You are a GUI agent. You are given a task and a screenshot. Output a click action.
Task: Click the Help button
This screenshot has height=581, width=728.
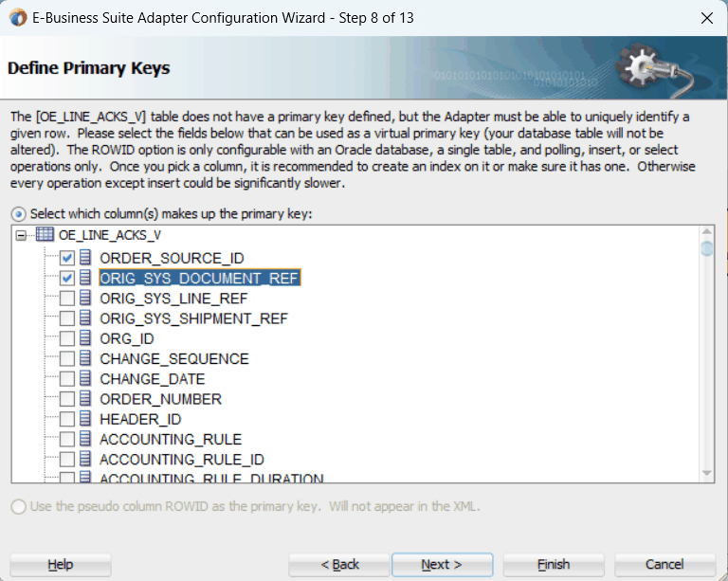[61, 564]
